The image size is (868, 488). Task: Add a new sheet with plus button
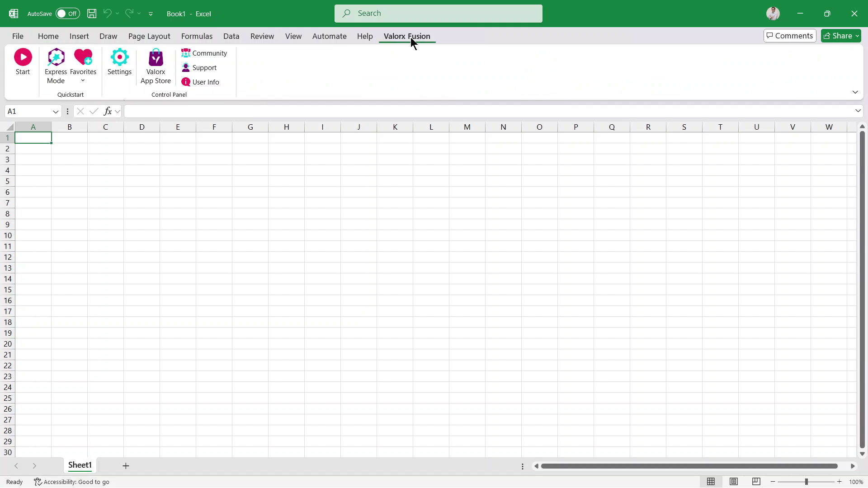coord(126,466)
